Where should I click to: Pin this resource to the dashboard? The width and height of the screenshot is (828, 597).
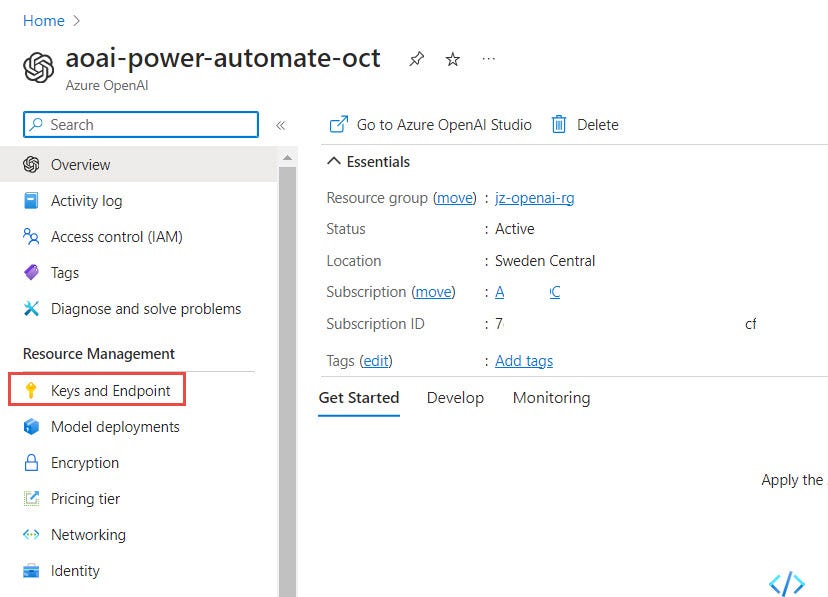tap(416, 59)
